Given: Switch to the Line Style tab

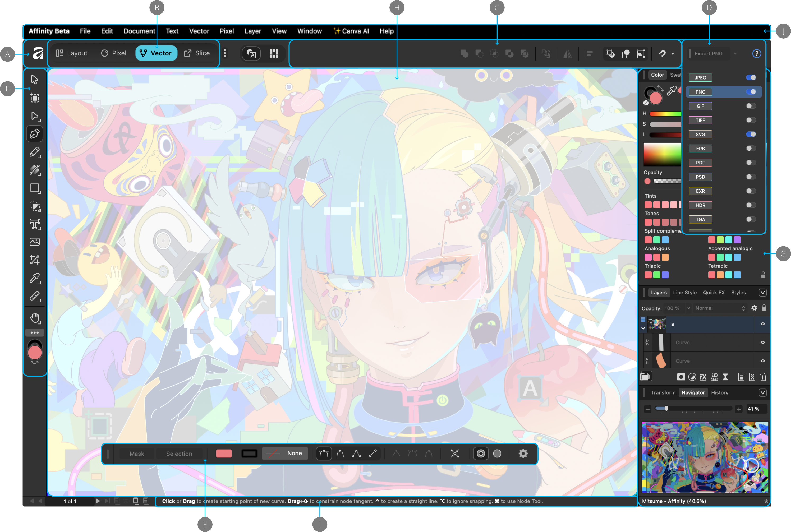Looking at the screenshot, I should coord(684,293).
